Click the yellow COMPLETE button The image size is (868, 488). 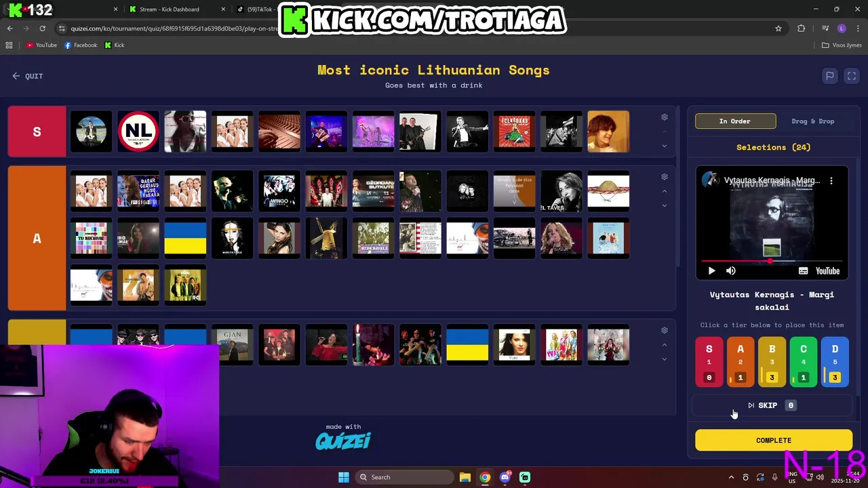(x=774, y=441)
